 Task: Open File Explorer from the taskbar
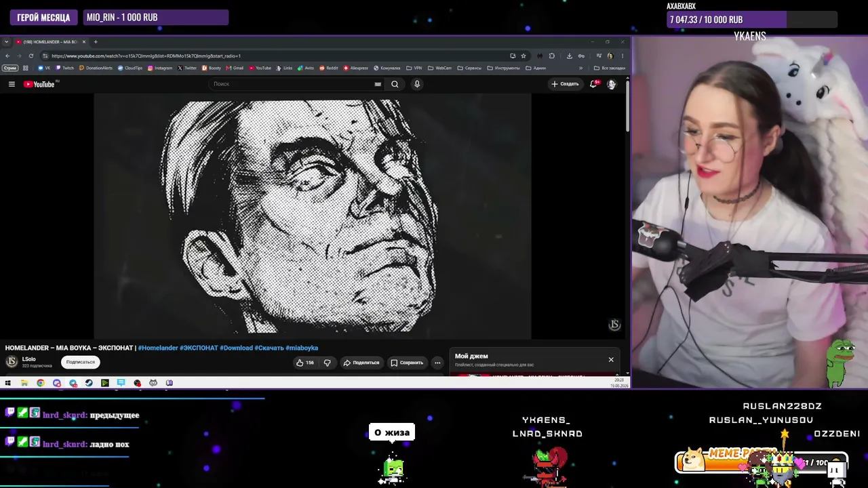[24, 383]
